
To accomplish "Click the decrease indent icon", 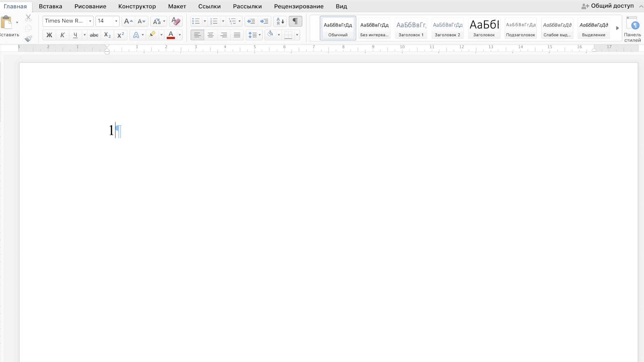I will (x=251, y=21).
